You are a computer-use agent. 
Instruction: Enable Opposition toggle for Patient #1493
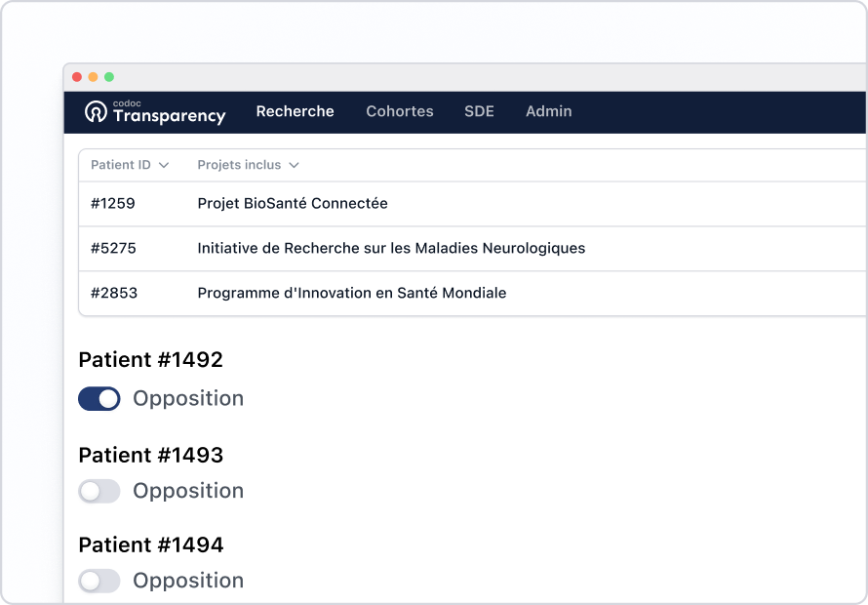(99, 491)
